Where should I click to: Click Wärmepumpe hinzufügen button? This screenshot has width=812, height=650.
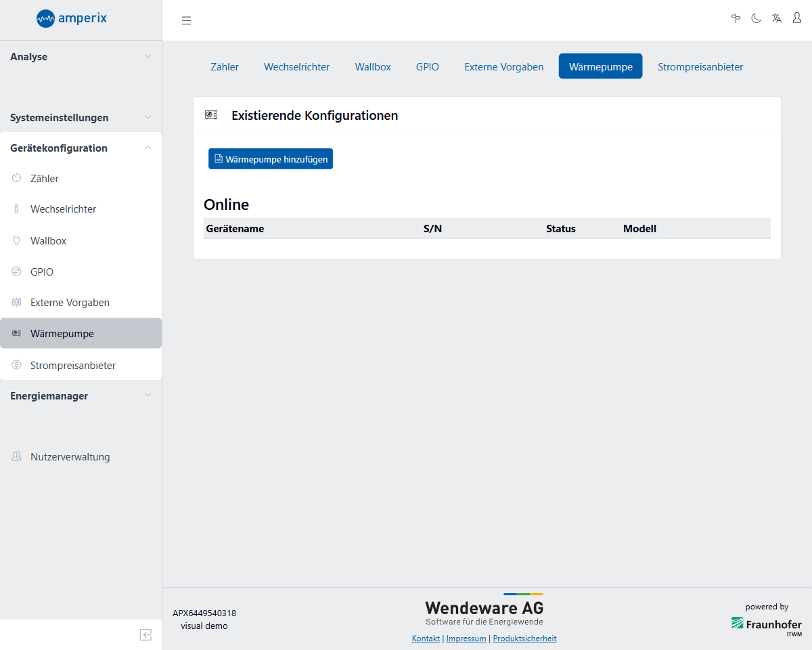[x=271, y=159]
